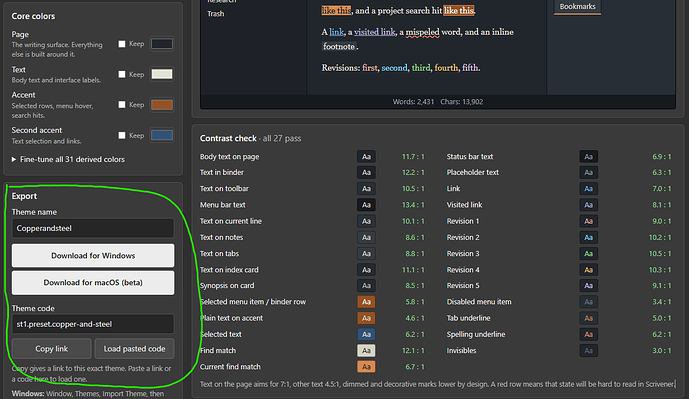The height and width of the screenshot is (399, 689).
Task: Click Aa sample for Tab underline
Action: click(x=588, y=318)
